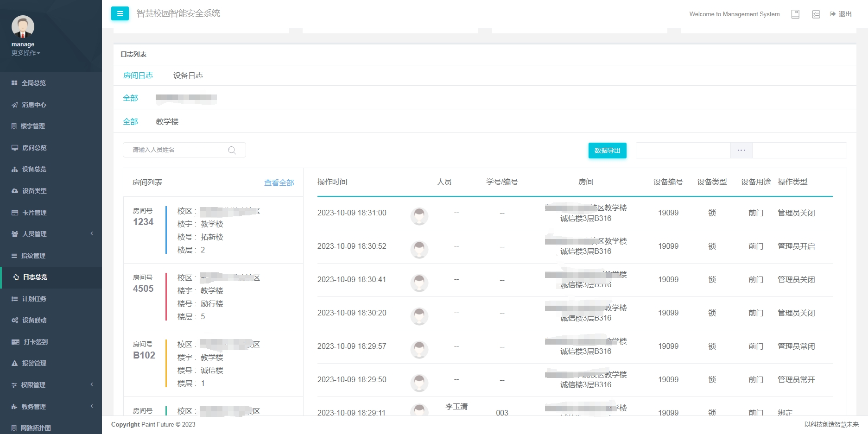Image resolution: width=868 pixels, height=434 pixels.
Task: Open 人员管理 users icon
Action: [x=15, y=234]
